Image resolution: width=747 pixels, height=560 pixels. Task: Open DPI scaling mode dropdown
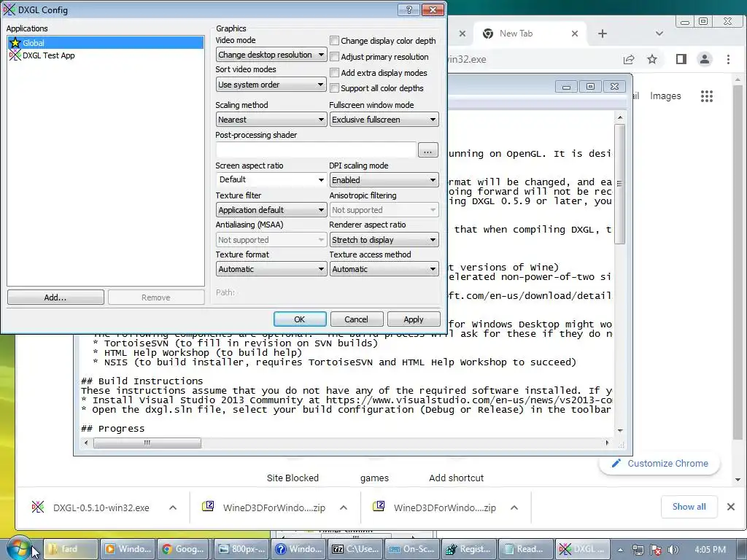(384, 180)
